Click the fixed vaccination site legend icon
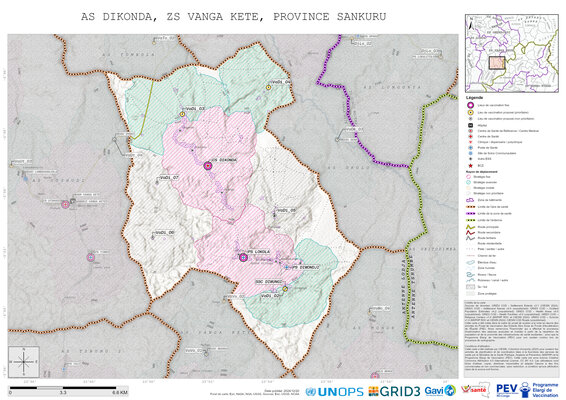The height and width of the screenshot is (400, 566). pos(470,105)
